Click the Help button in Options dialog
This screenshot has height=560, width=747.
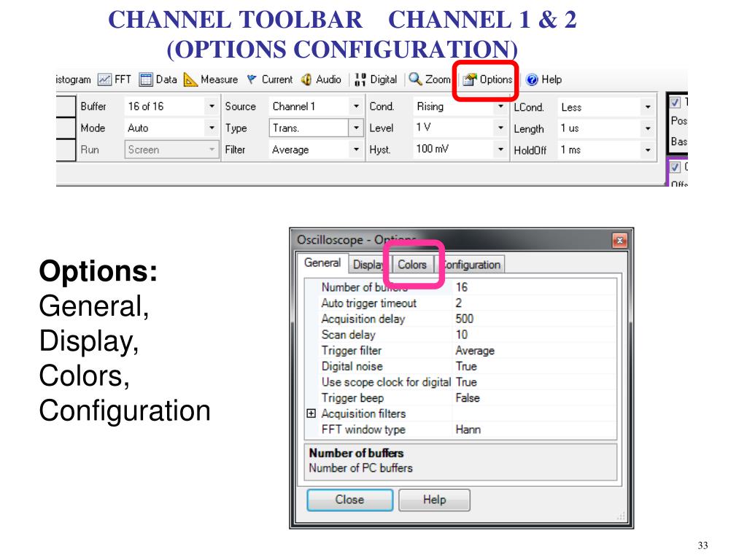pos(435,499)
